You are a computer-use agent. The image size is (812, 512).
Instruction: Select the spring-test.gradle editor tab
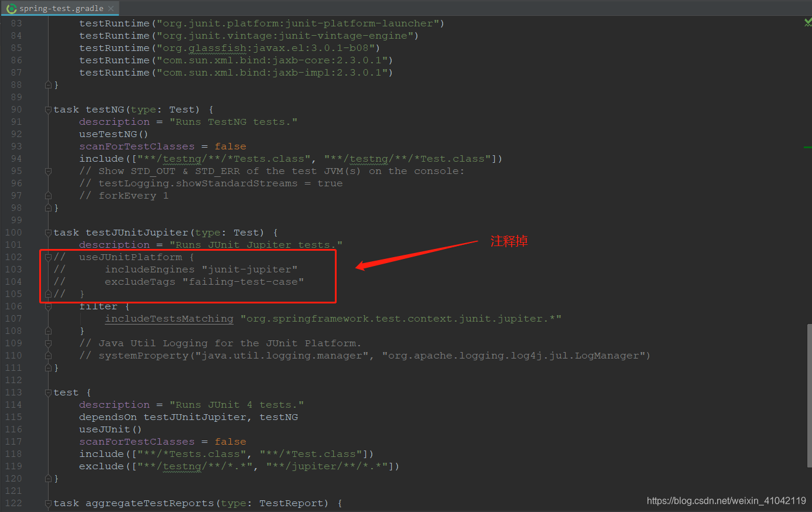[x=60, y=8]
